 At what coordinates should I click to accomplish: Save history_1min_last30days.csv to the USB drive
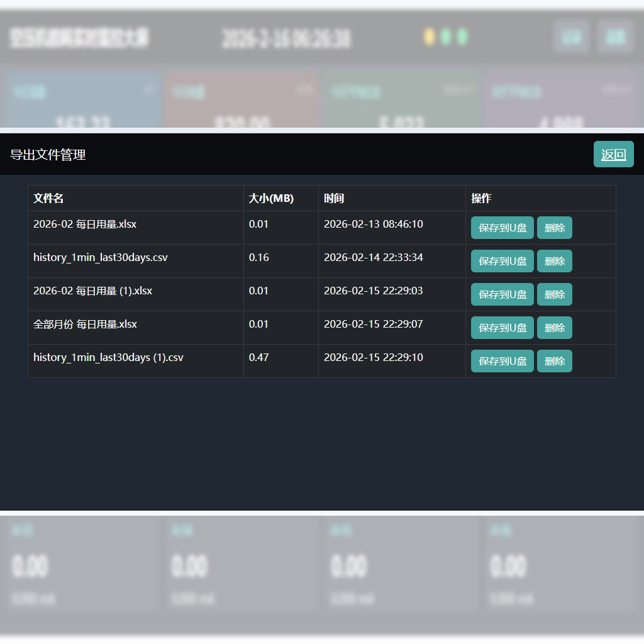tap(502, 261)
